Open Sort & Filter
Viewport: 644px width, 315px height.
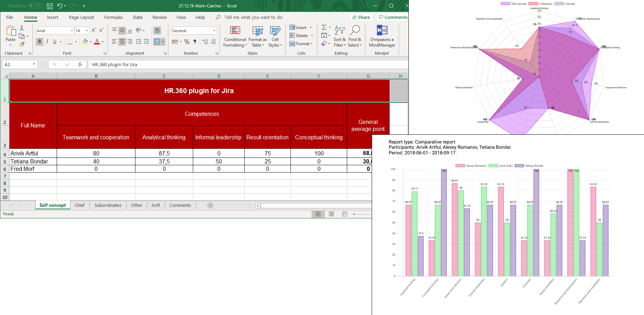pyautogui.click(x=339, y=36)
